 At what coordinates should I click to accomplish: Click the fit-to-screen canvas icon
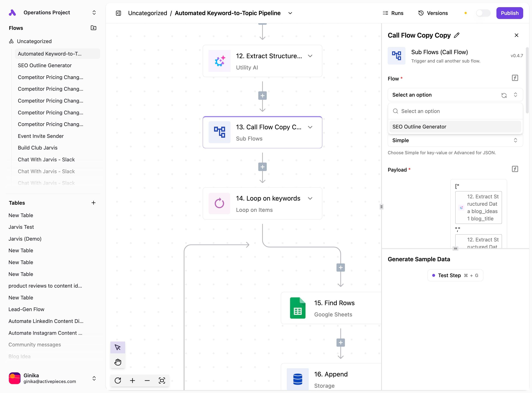(x=162, y=380)
